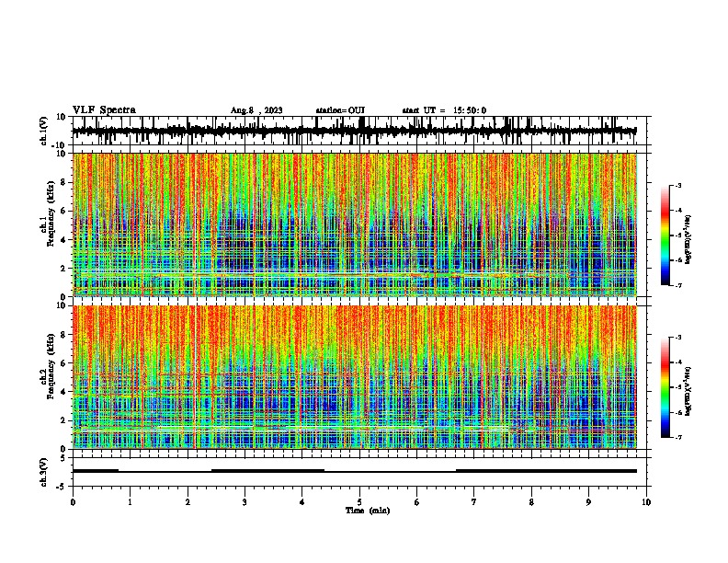Click time axis tick label "1"
This screenshot has height=563, width=728.
pyautogui.click(x=130, y=502)
